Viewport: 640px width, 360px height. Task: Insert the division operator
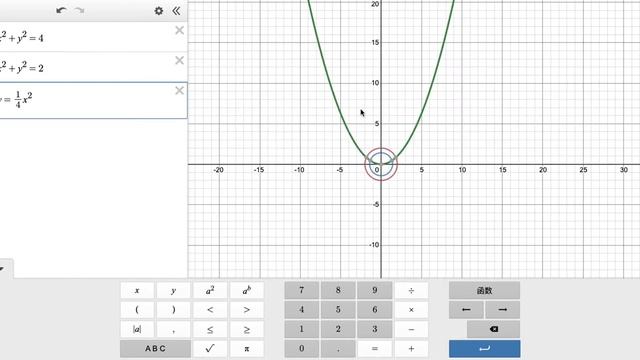[x=411, y=291]
